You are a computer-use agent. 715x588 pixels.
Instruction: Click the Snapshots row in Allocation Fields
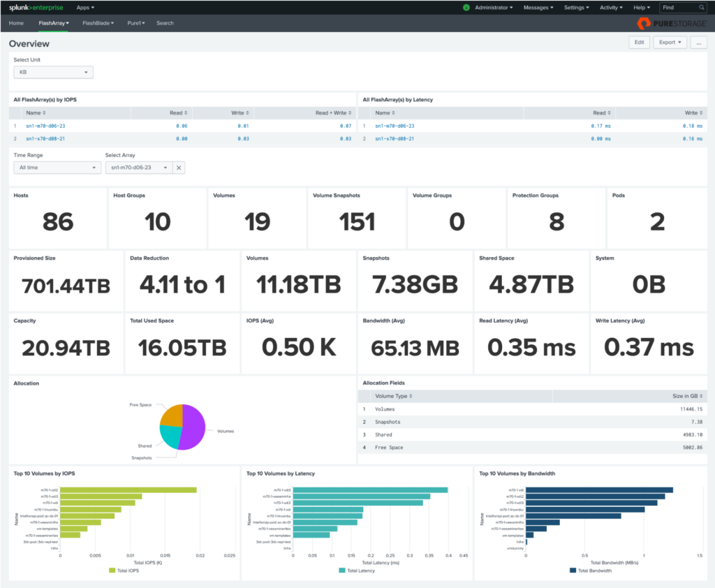[532, 422]
